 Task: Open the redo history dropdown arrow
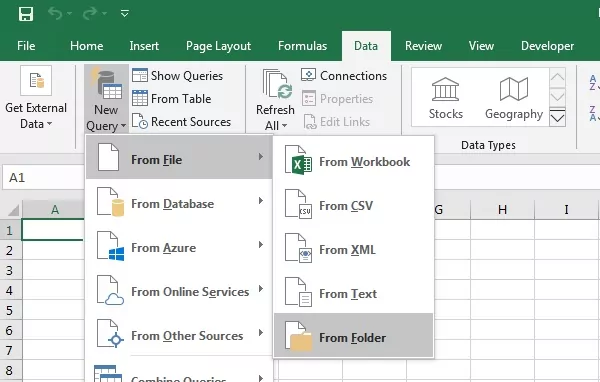[104, 14]
